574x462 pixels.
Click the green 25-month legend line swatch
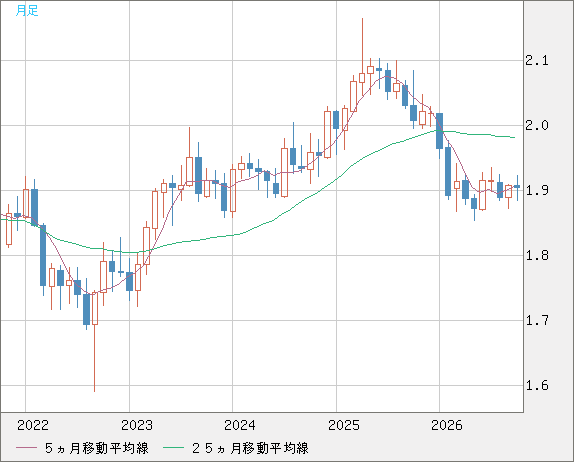click(x=173, y=448)
